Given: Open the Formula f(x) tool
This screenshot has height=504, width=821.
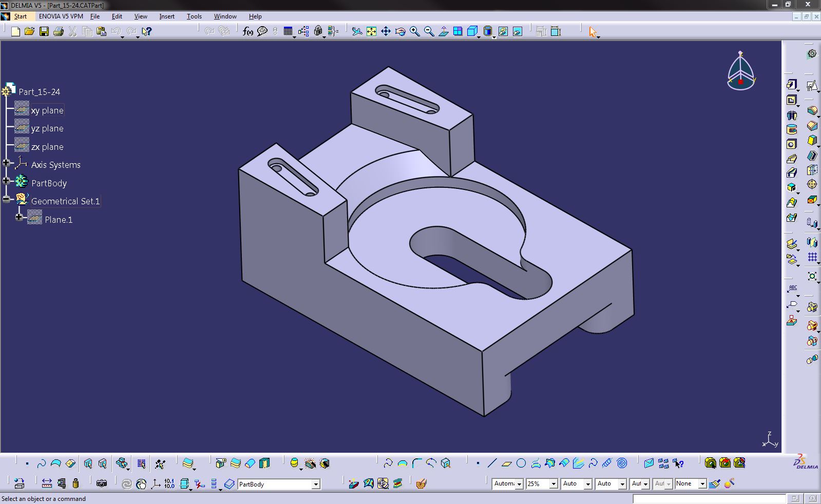Looking at the screenshot, I should pyautogui.click(x=248, y=32).
